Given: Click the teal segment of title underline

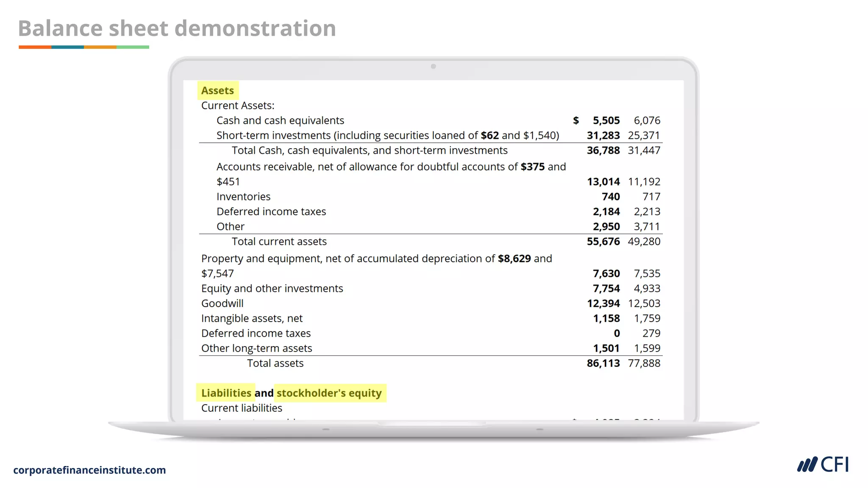Looking at the screenshot, I should click(67, 47).
